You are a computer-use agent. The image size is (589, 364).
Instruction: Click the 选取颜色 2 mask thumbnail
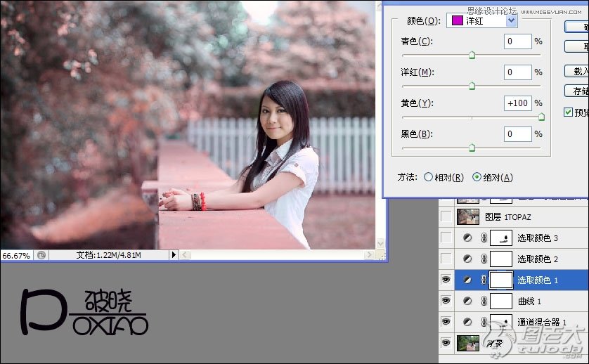(x=501, y=259)
